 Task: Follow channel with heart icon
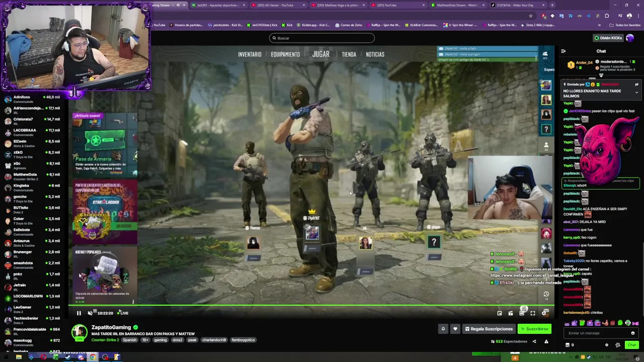[455, 329]
